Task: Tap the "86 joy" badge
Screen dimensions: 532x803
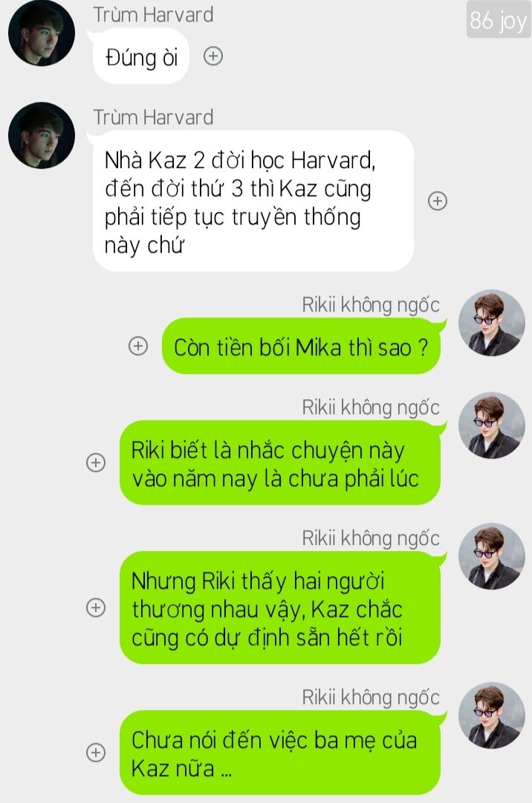Action: tap(499, 20)
